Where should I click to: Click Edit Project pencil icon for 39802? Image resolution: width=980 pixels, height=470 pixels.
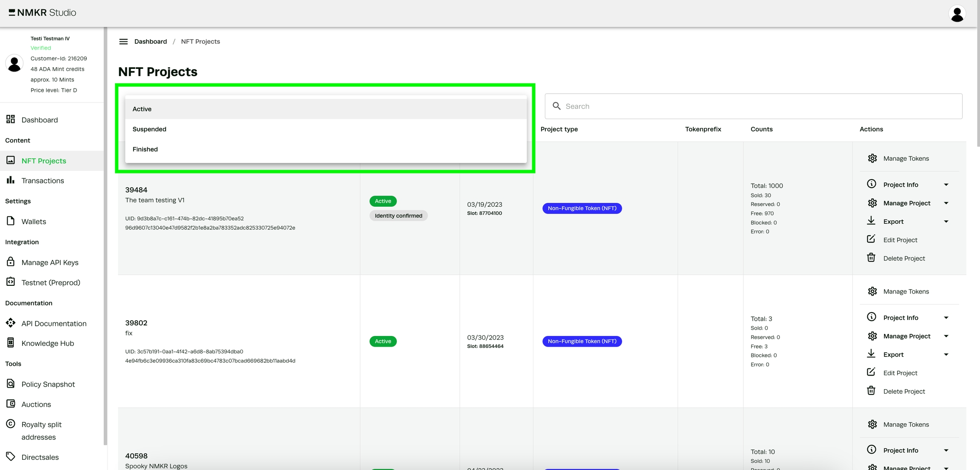pos(871,372)
